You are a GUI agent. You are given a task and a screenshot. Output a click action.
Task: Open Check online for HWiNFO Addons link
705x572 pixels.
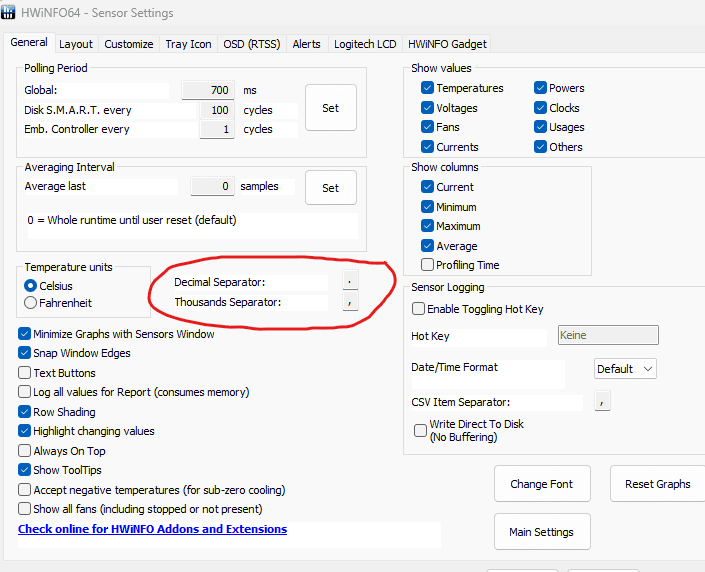[152, 529]
